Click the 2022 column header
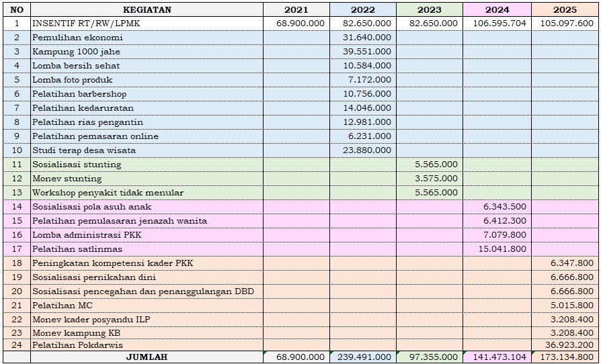 click(363, 9)
